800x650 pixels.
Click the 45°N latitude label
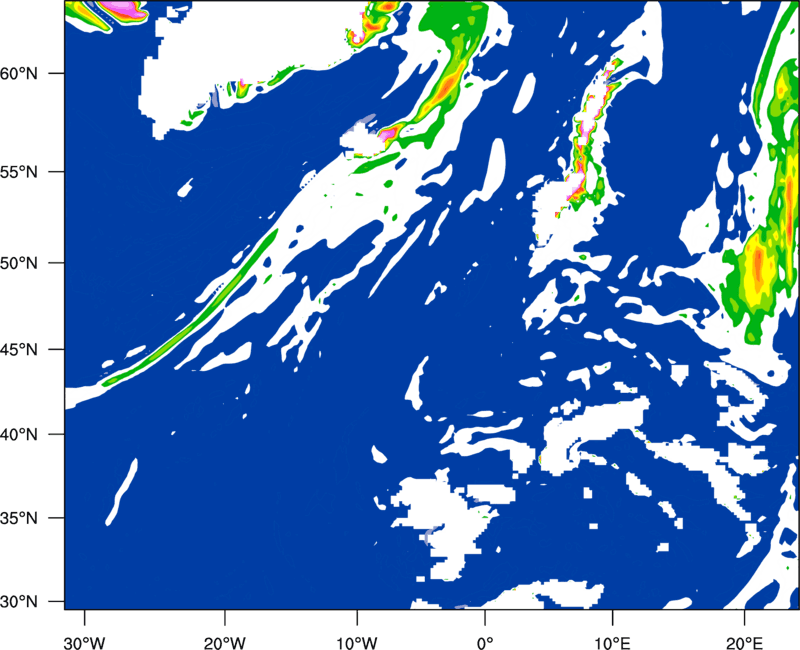pyautogui.click(x=19, y=349)
